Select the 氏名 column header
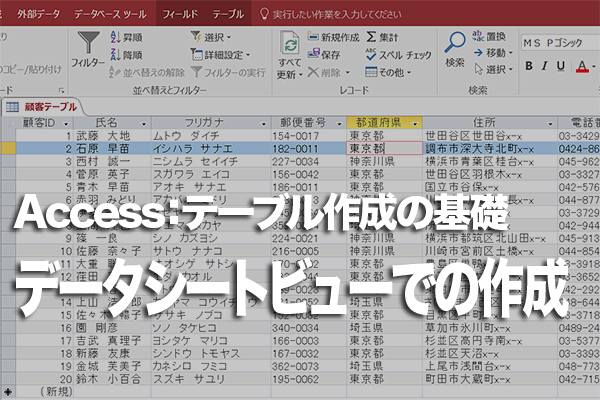Image resolution: width=600 pixels, height=400 pixels. tap(107, 123)
